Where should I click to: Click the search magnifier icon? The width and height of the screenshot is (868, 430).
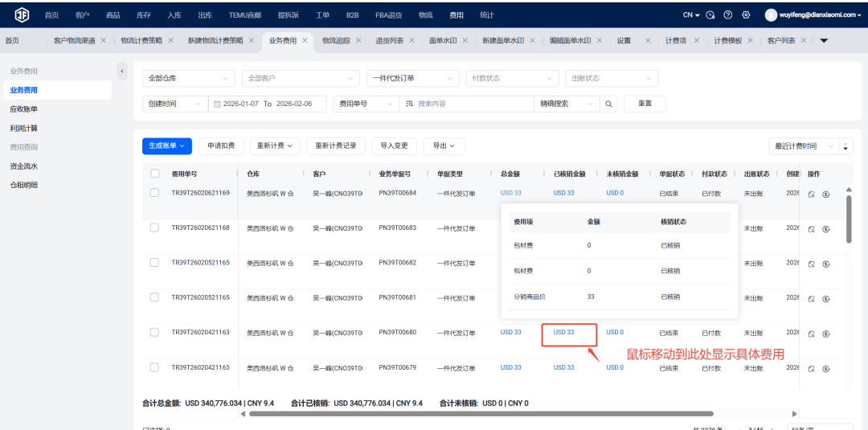[x=608, y=104]
